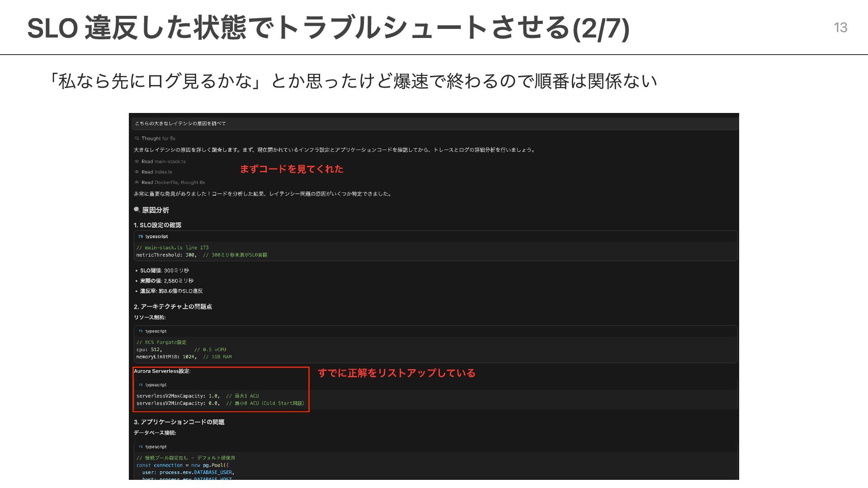Click the sentence starting '非常に重要な発見がありました'
Viewport: 868px width, 488px height.
pyautogui.click(x=263, y=194)
